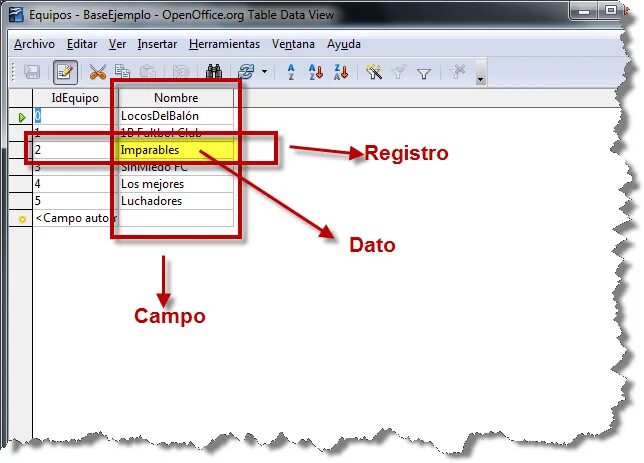644x463 pixels.
Task: Open the Herramientas menu
Action: (x=224, y=44)
